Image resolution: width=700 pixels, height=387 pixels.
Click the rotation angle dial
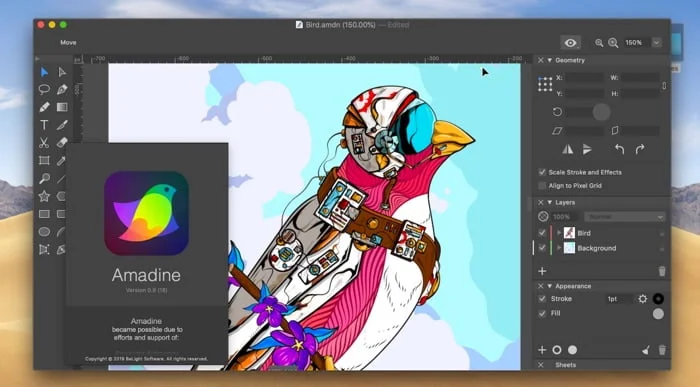coord(601,112)
